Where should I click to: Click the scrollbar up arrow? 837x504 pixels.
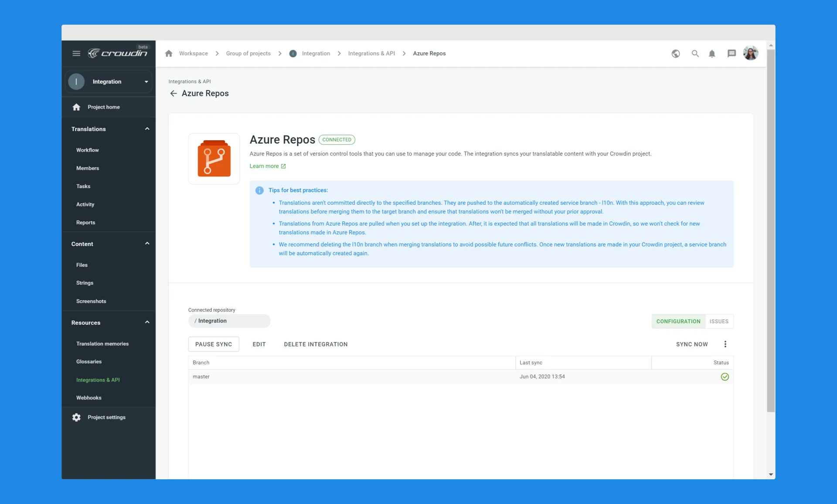tap(771, 45)
